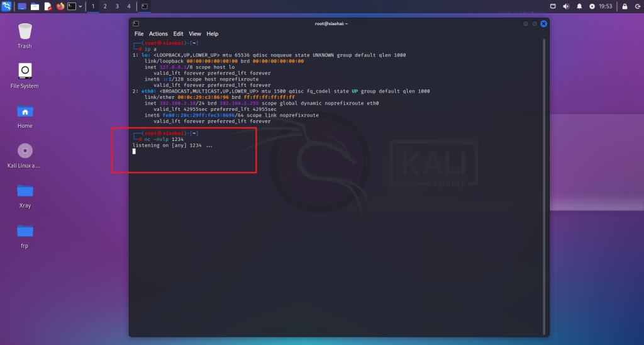The height and width of the screenshot is (345, 644).
Task: Switch to workspace 2
Action: 105,6
